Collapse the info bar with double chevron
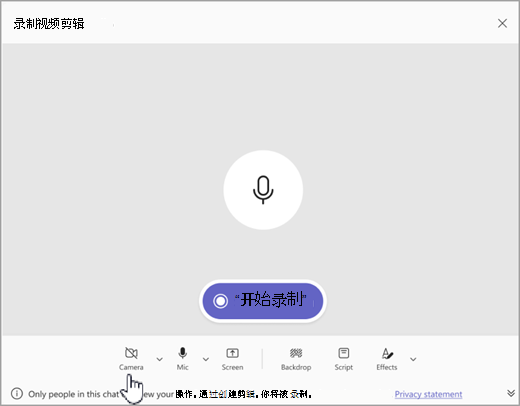Viewport: 520px width, 406px height. point(511,393)
